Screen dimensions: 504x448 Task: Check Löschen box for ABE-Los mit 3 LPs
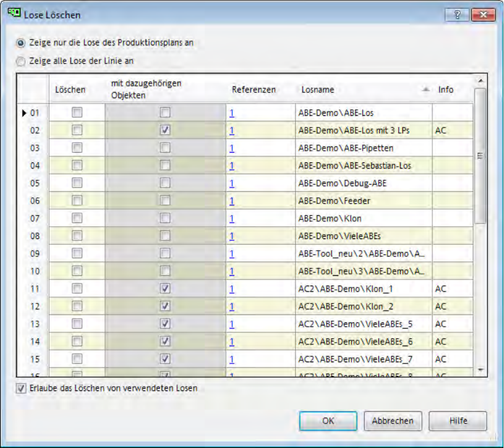pyautogui.click(x=77, y=131)
